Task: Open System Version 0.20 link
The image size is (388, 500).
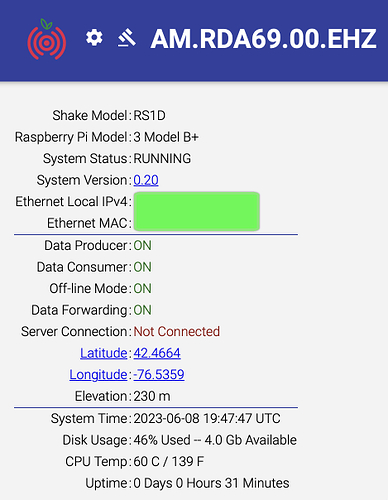Action: 146,180
